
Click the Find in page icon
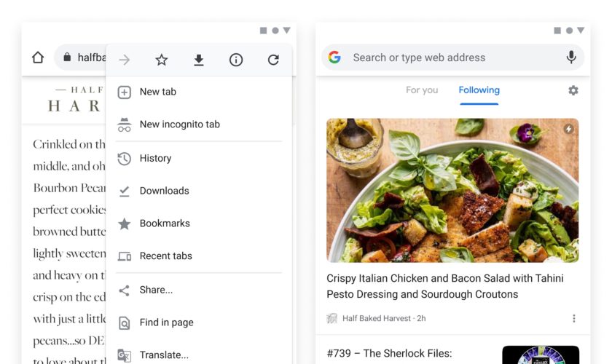click(x=124, y=323)
